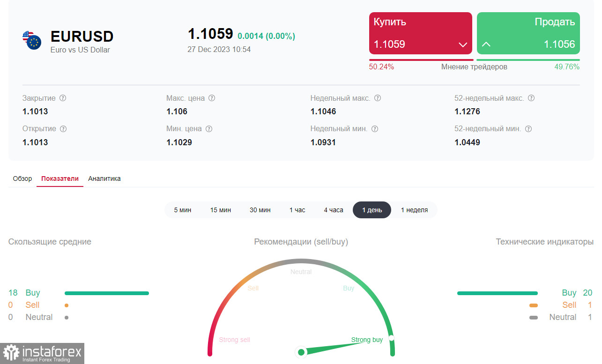Click the price change 0.0014 (0.00%)

pyautogui.click(x=267, y=36)
